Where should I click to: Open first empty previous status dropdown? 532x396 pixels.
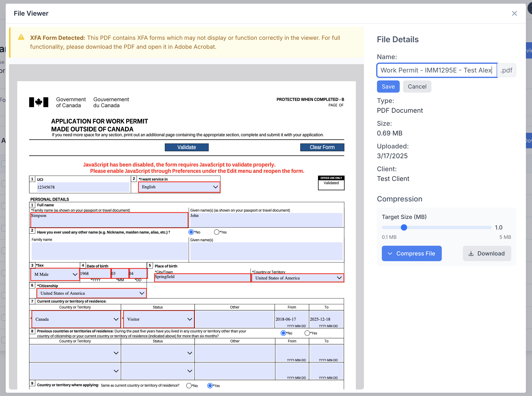(x=158, y=353)
